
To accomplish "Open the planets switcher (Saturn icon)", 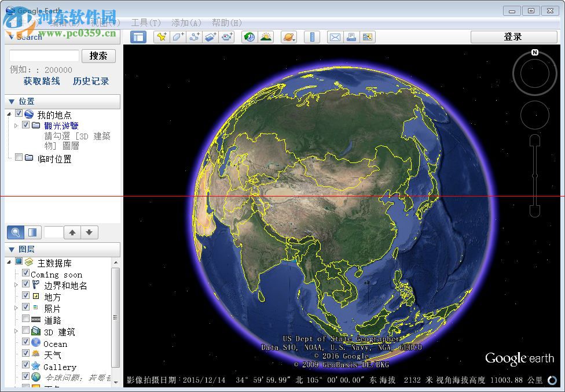I will (288, 36).
